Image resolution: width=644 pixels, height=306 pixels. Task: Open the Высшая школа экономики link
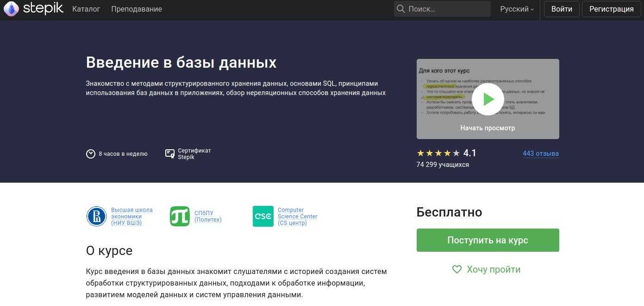pos(131,217)
